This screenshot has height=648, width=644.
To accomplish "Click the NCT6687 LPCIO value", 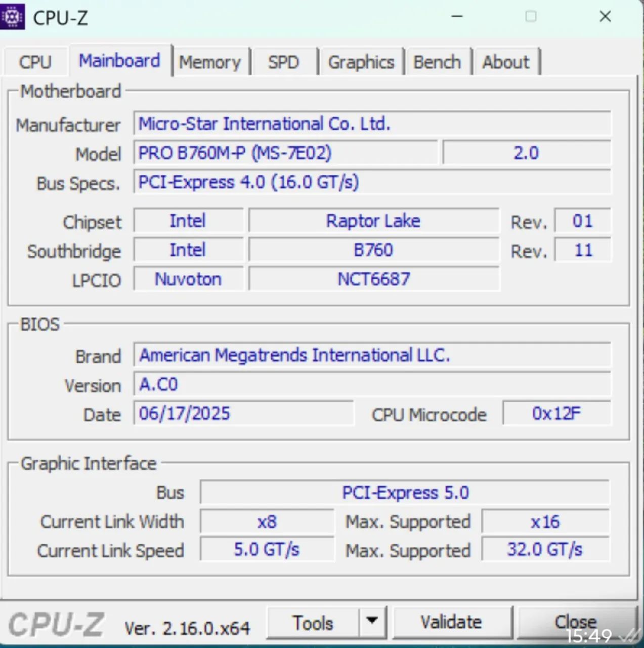I will pos(373,279).
